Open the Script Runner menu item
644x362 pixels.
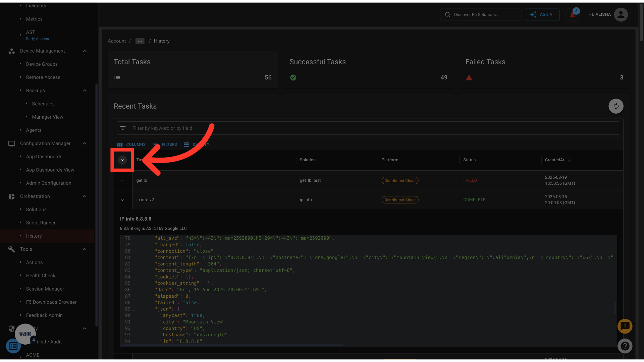(x=41, y=223)
